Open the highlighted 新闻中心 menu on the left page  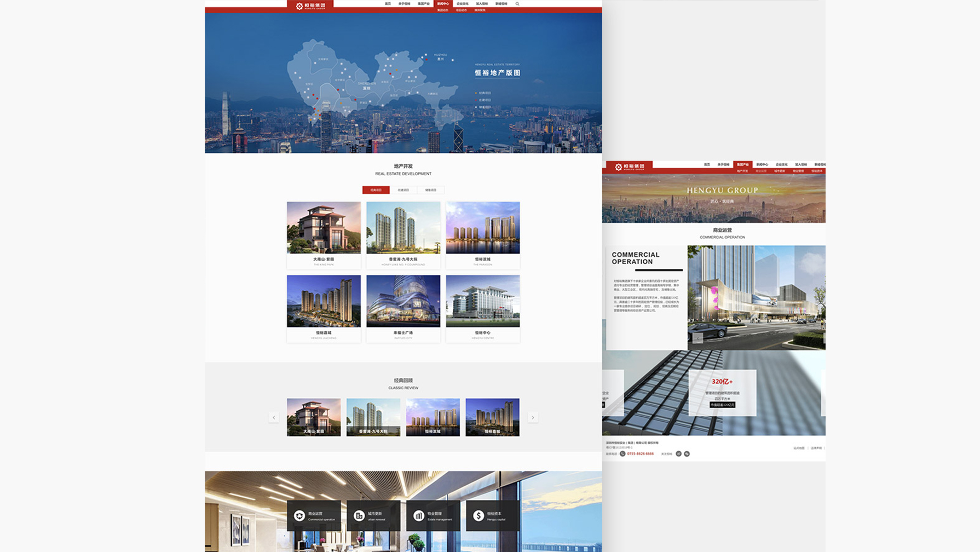(442, 4)
